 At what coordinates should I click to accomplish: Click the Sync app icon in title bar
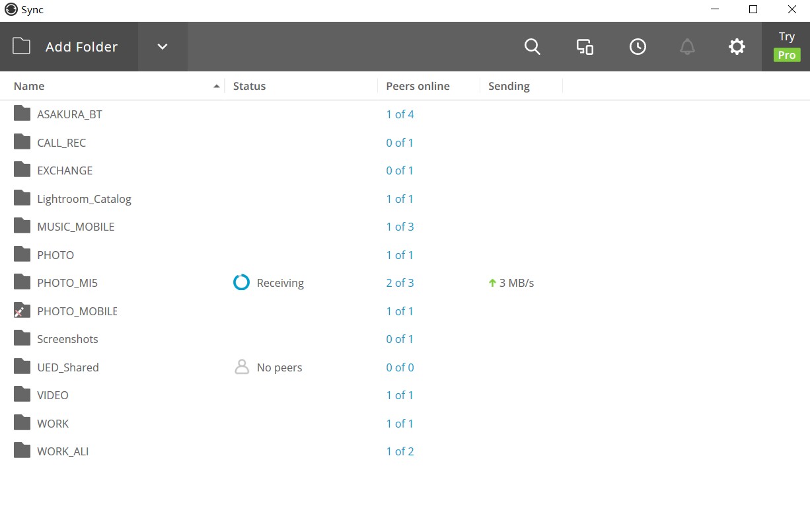click(x=11, y=10)
